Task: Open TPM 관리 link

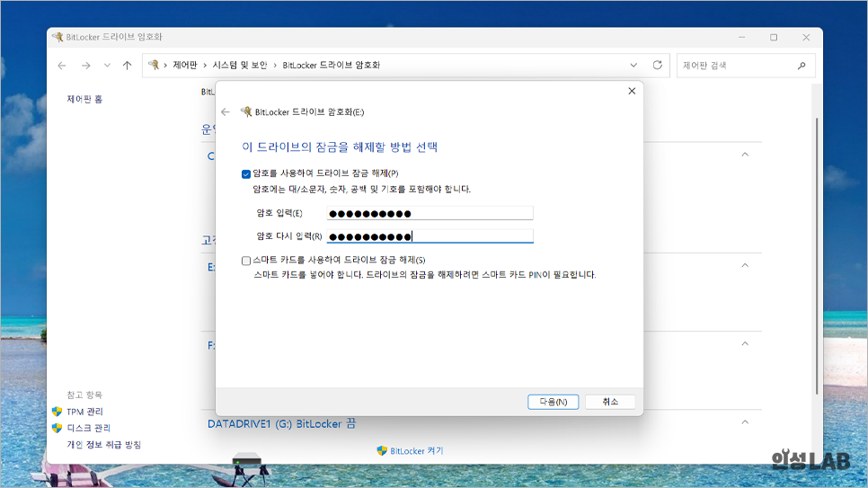Action: [x=84, y=412]
